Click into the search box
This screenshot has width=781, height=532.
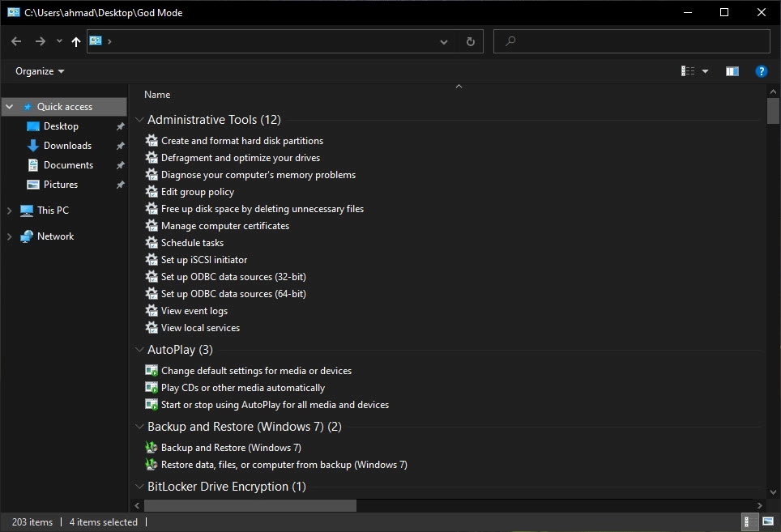click(x=632, y=41)
